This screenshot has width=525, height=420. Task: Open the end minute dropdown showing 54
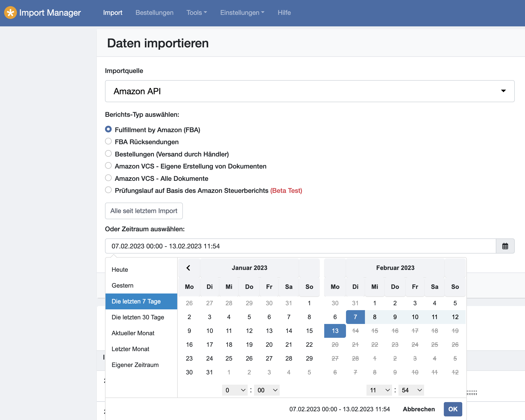(x=411, y=390)
